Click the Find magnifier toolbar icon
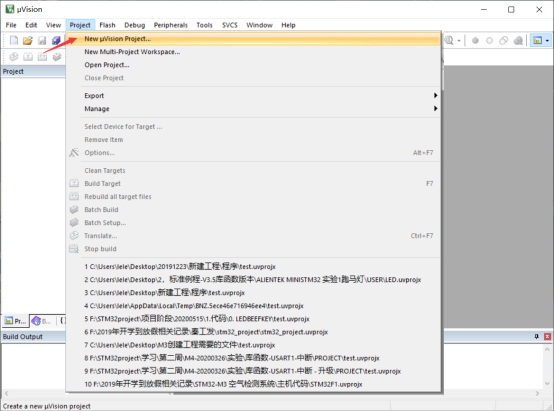The image size is (554, 411). tap(449, 40)
